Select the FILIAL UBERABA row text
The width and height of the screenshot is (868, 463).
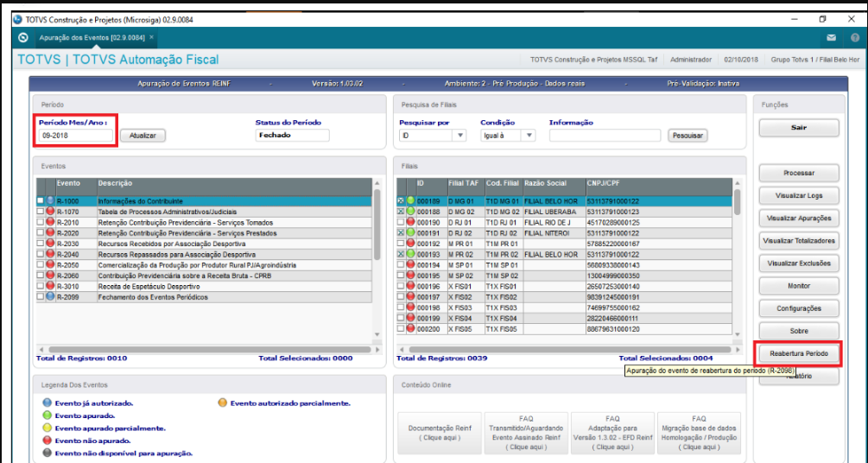point(550,212)
